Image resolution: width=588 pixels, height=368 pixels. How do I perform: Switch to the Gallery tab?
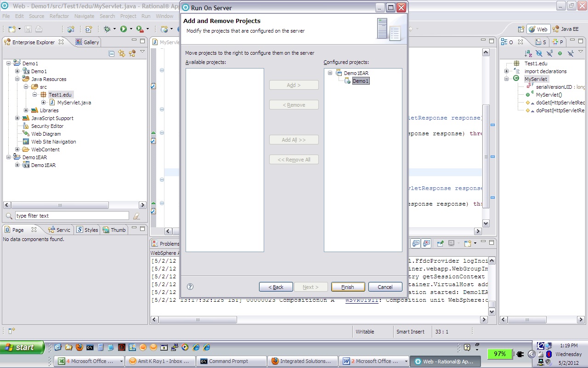click(x=87, y=42)
